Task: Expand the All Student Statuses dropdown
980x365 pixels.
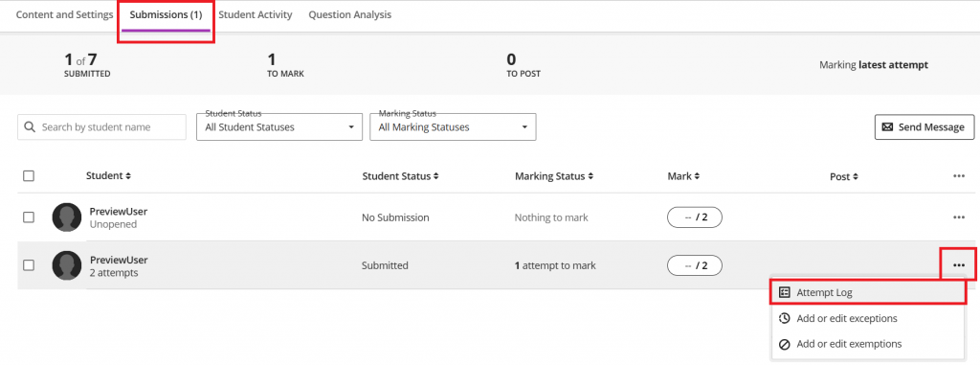Action: [x=279, y=127]
